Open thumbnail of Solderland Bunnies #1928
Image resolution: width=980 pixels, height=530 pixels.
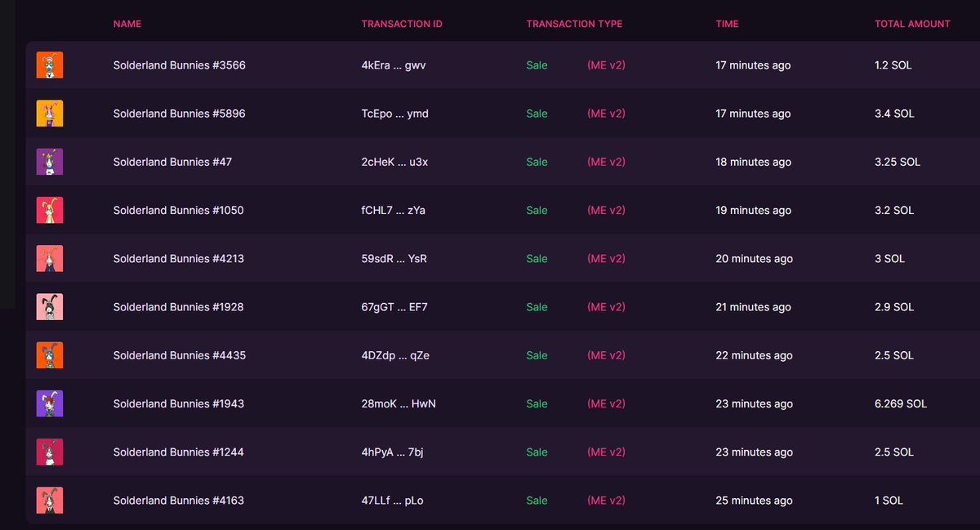click(50, 307)
